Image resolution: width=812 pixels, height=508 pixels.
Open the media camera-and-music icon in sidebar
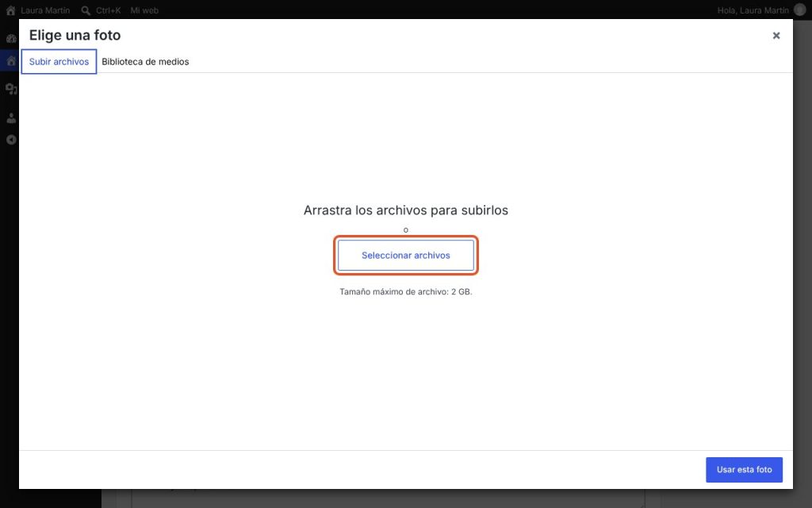[x=11, y=89]
